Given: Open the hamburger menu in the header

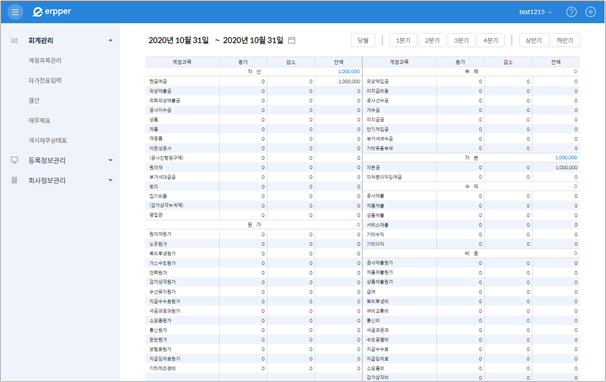Looking at the screenshot, I should 15,12.
